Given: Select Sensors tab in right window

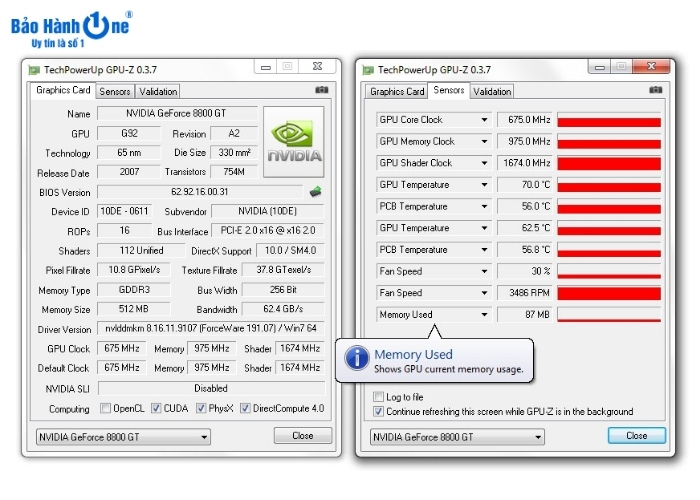Looking at the screenshot, I should tap(449, 90).
